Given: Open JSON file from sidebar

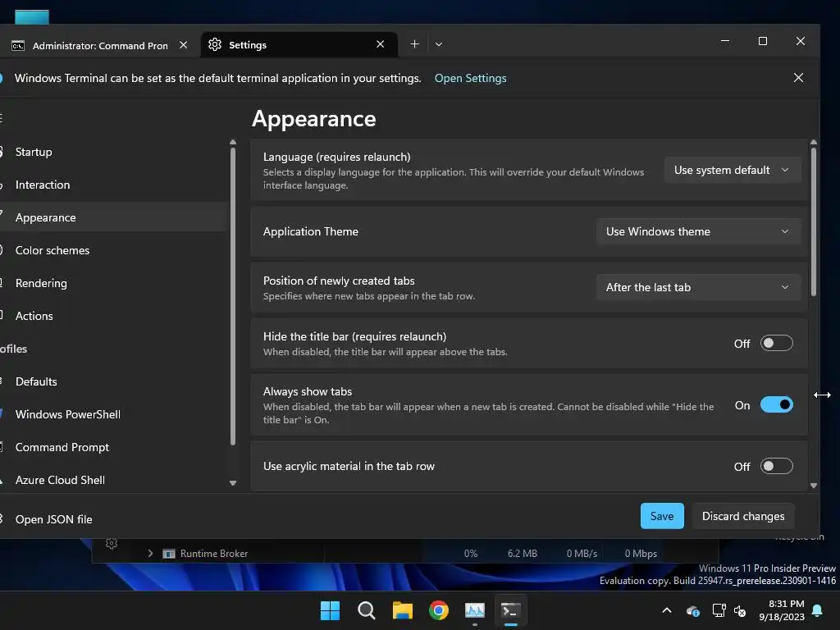Looking at the screenshot, I should [115, 519].
